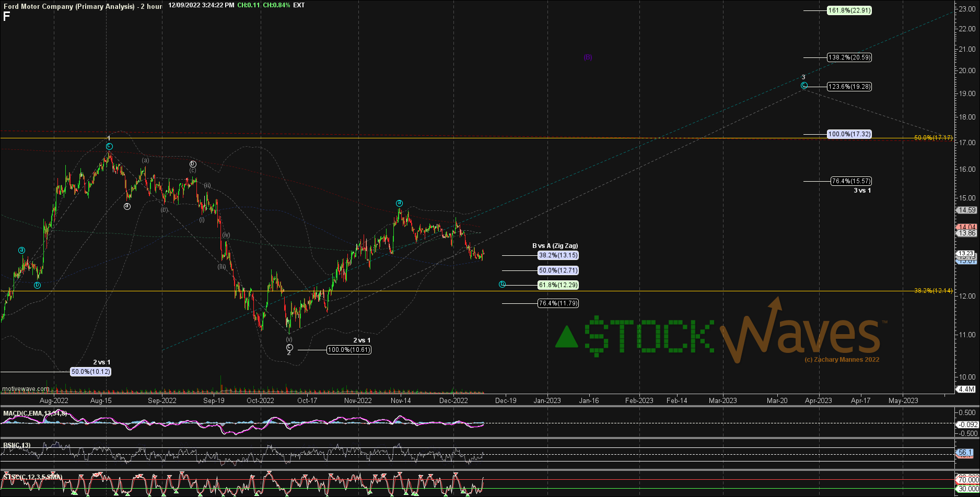Click the MACD(C,EMA,13,34,8) indicator title
The width and height of the screenshot is (980, 497).
(35, 413)
